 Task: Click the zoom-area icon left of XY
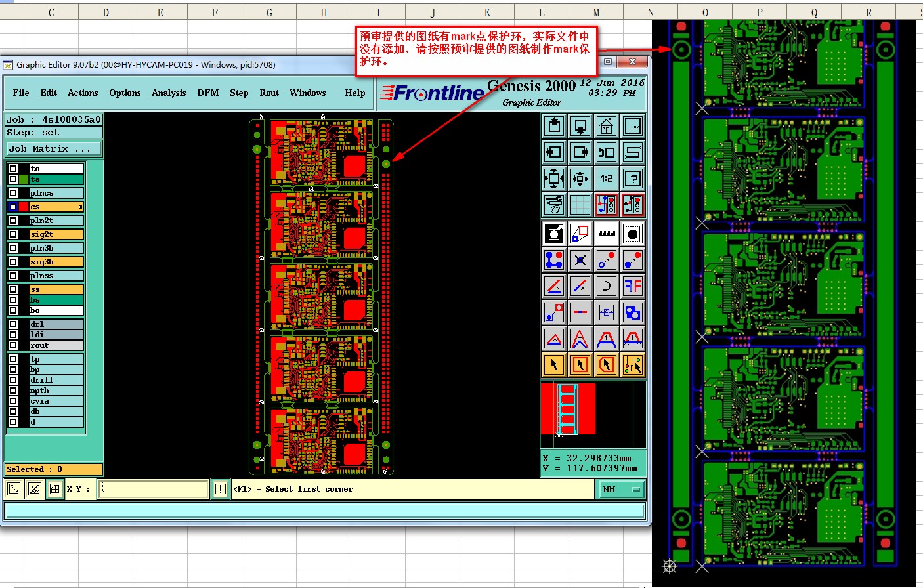(x=55, y=489)
